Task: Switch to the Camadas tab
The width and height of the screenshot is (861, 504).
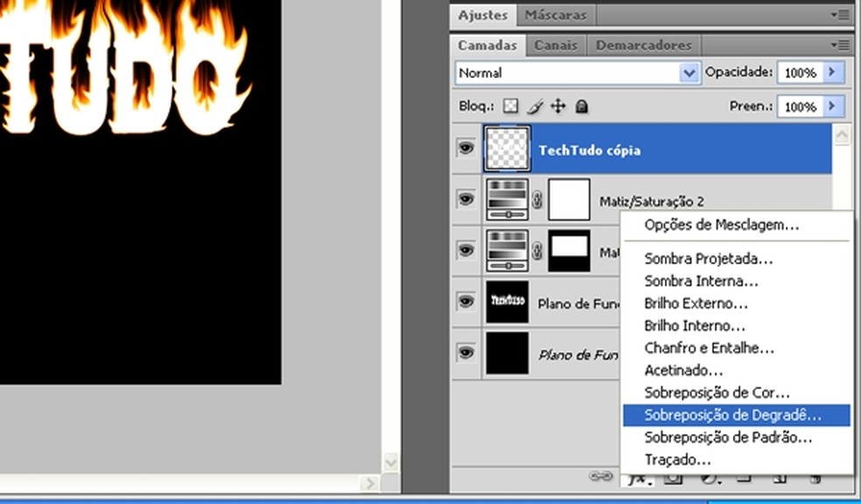Action: tap(487, 45)
